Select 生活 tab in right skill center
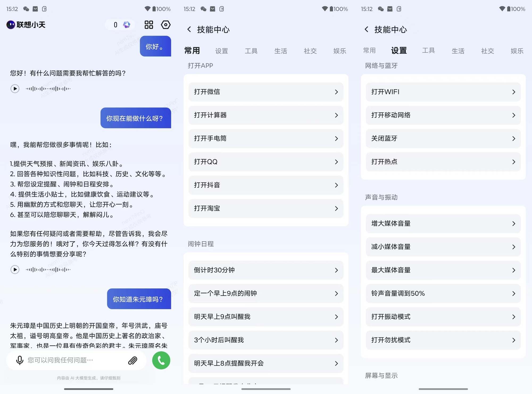 coord(458,51)
